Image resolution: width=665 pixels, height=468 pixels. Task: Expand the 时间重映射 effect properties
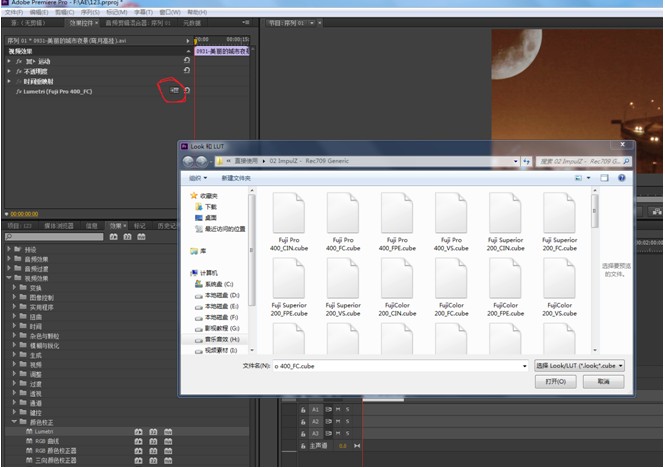pos(9,81)
